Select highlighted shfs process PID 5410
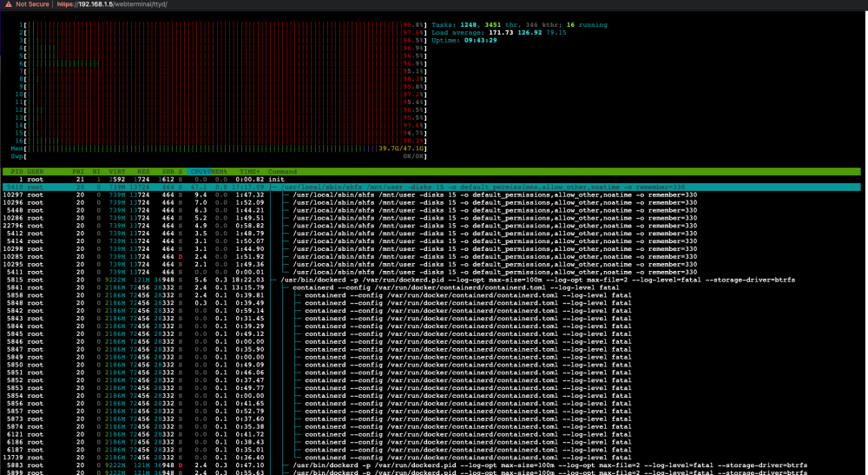 tap(431, 187)
